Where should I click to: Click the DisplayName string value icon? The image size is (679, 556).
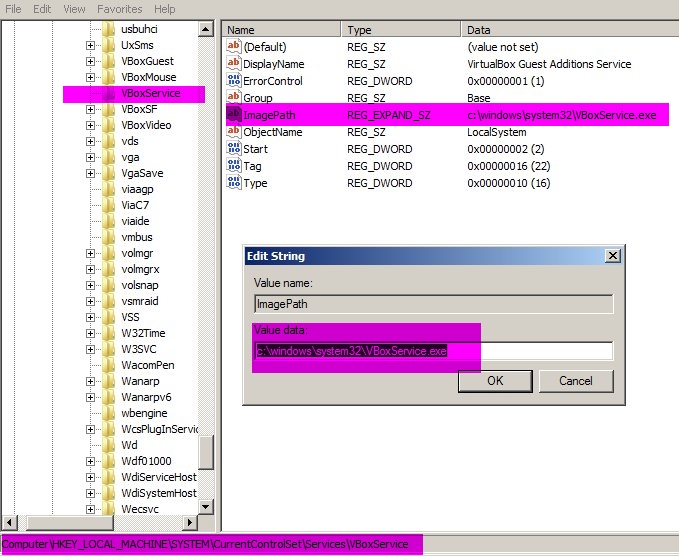pos(233,63)
